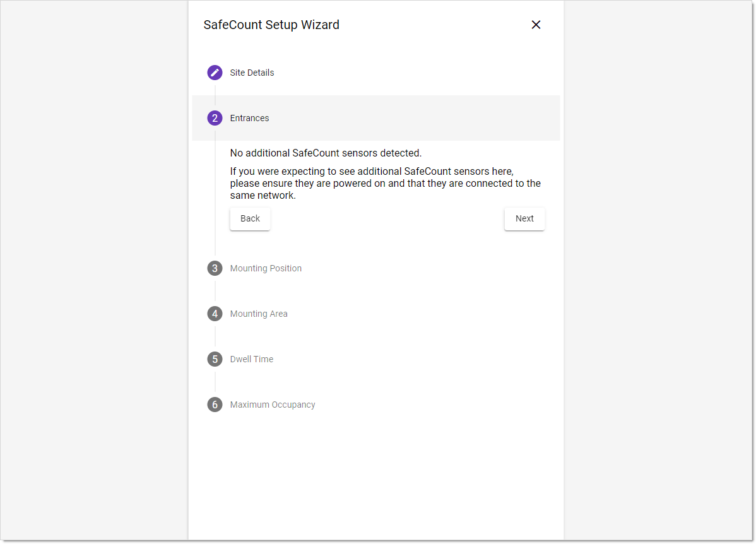
Task: Click the Site Details pencil icon
Action: pyautogui.click(x=215, y=73)
